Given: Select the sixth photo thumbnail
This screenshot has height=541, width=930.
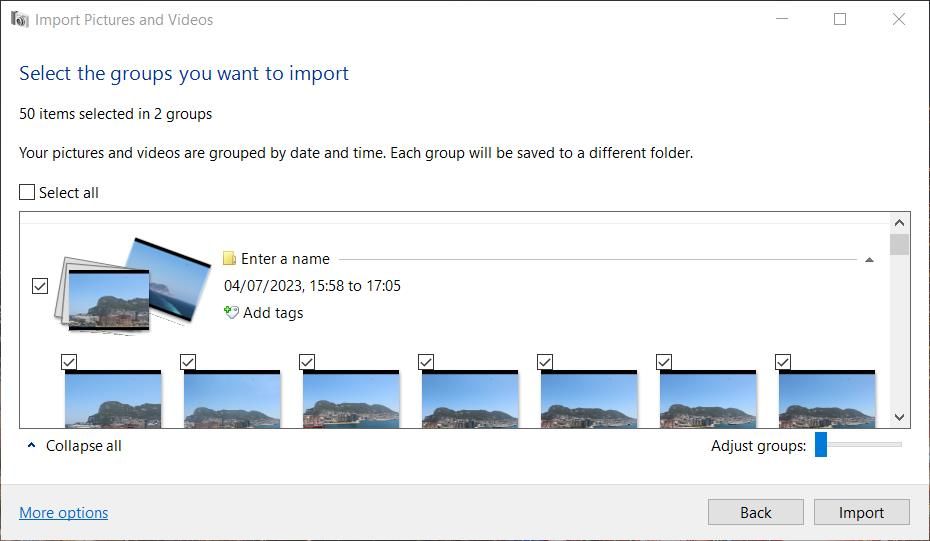Looking at the screenshot, I should 708,399.
